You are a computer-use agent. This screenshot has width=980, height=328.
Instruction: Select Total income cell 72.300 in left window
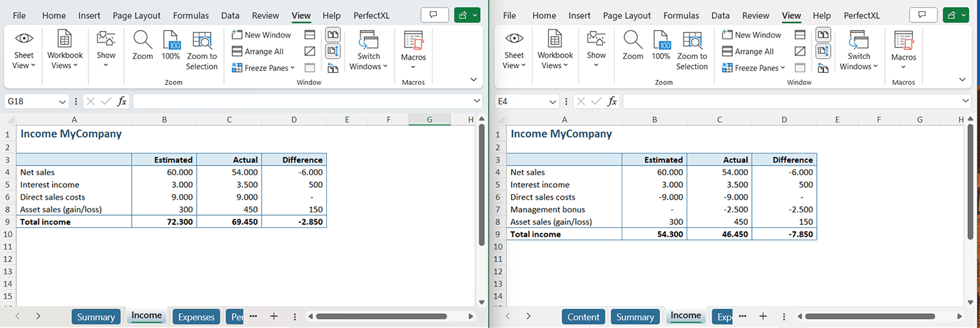point(164,221)
